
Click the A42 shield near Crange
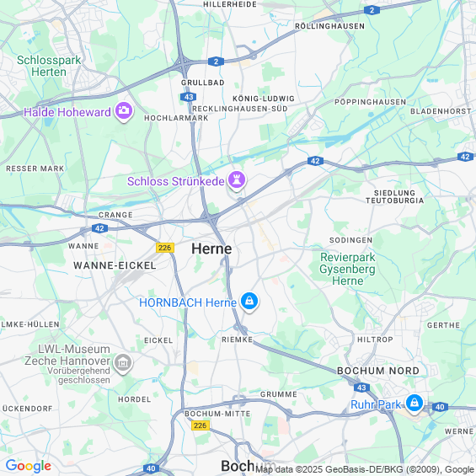(99, 228)
